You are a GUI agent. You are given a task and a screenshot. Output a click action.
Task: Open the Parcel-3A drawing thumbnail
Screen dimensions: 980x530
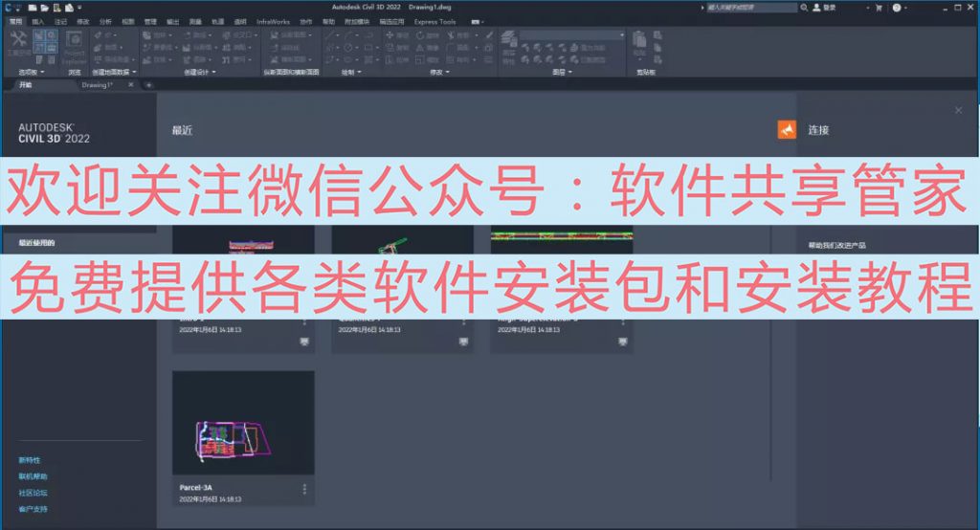click(243, 423)
